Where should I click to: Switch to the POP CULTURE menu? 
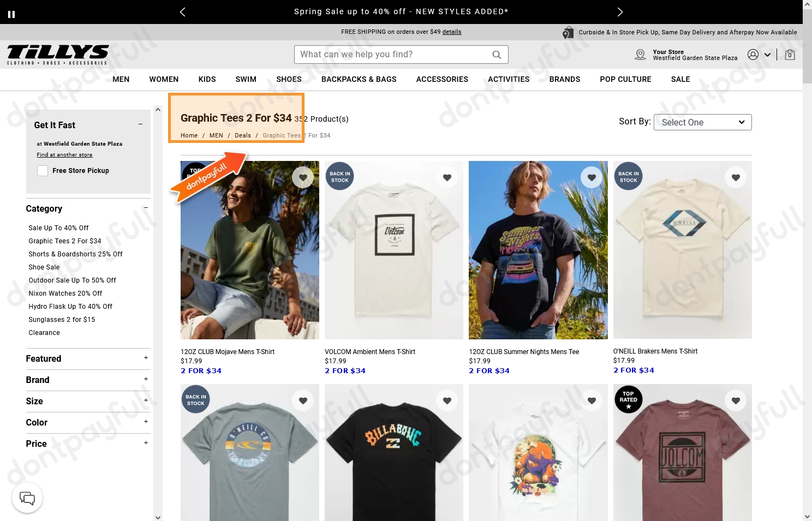tap(625, 79)
